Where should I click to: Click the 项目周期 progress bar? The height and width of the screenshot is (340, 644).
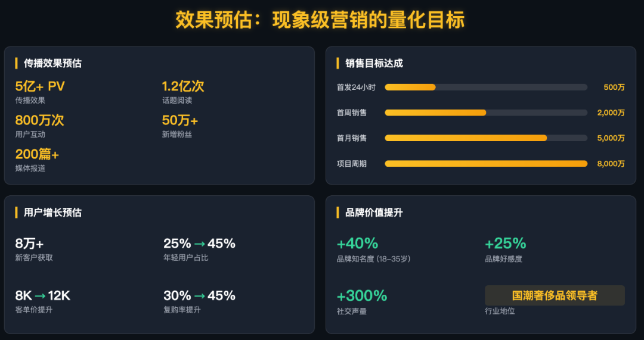point(486,164)
